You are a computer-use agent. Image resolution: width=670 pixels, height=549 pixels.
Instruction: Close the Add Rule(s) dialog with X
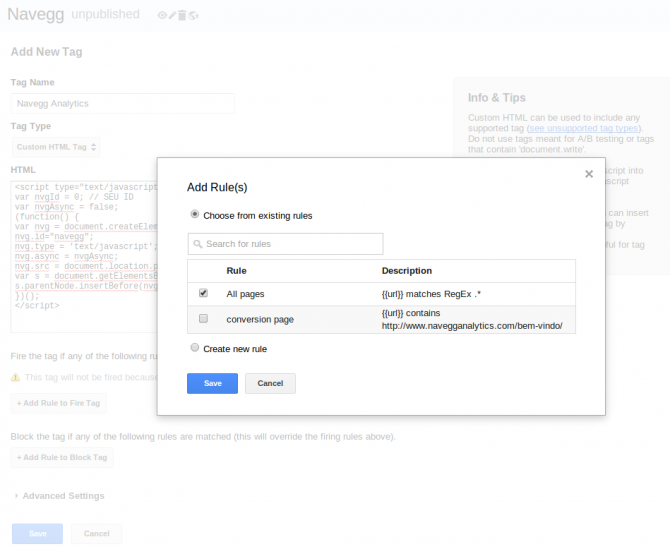pos(589,174)
